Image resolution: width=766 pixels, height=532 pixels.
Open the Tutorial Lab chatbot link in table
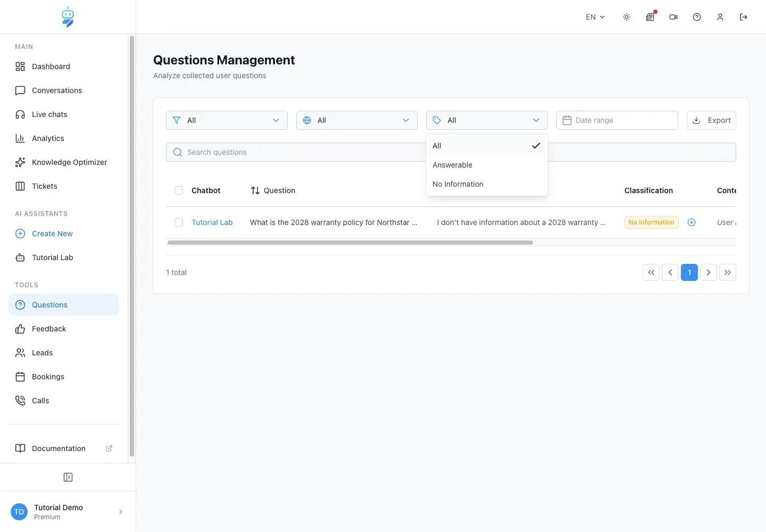212,222
